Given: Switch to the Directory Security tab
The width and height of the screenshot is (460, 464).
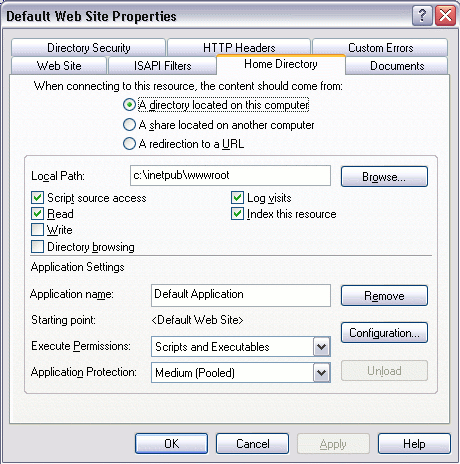Looking at the screenshot, I should 88,47.
